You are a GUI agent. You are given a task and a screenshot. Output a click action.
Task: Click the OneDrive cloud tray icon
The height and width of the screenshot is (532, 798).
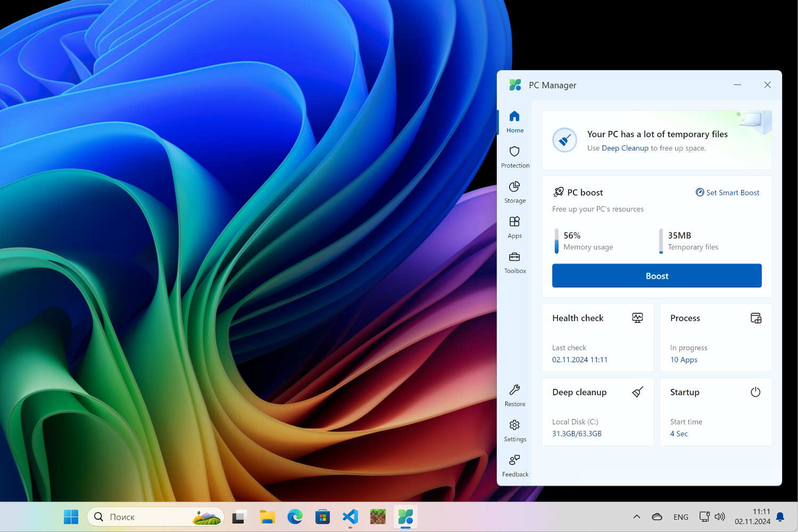657,517
